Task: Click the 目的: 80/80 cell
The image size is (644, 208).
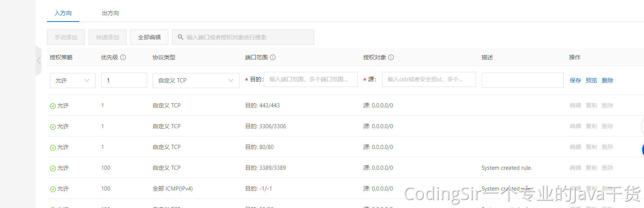Action: (x=259, y=147)
